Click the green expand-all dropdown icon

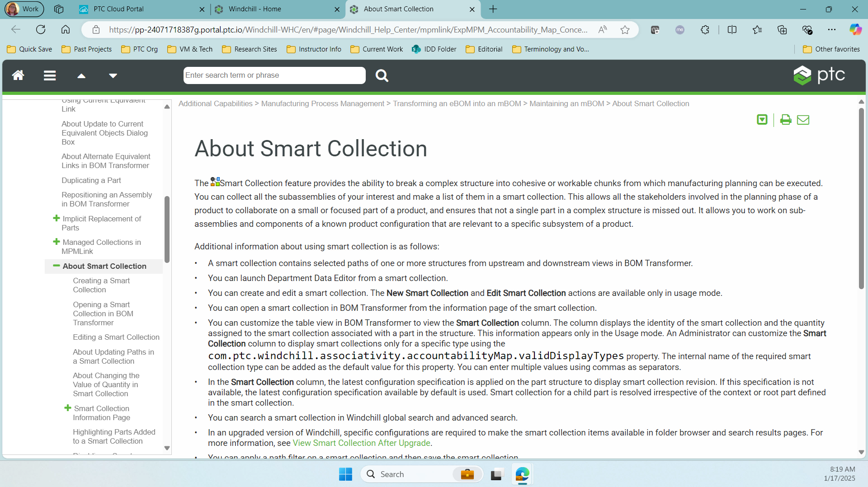click(762, 120)
